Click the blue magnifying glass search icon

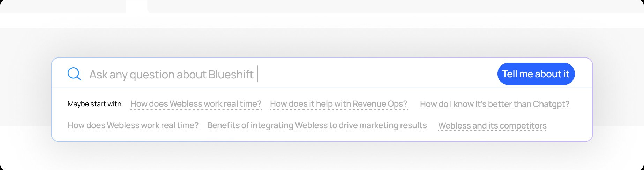click(x=74, y=74)
